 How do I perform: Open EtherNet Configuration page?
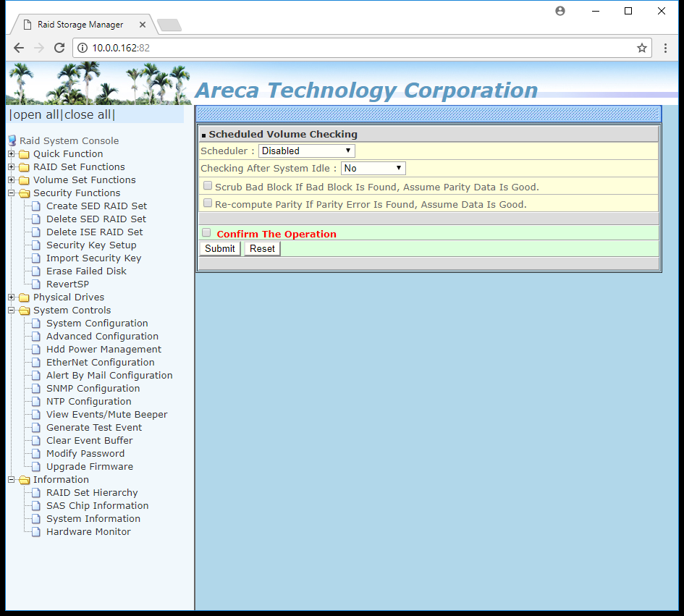[101, 363]
